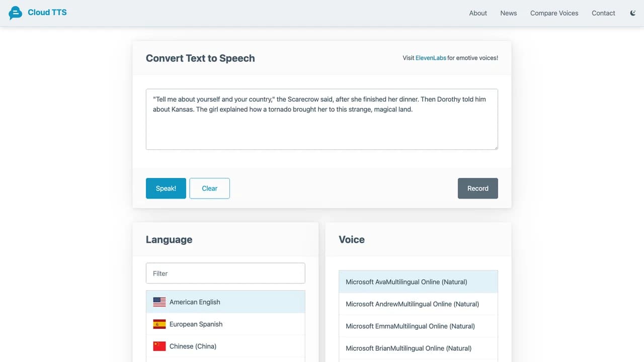The width and height of the screenshot is (644, 362).
Task: Open the About page
Action: click(478, 13)
